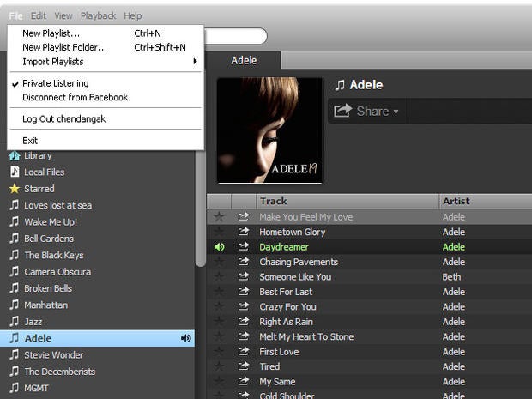Viewport: 532px width, 399px height.
Task: Click the search input field
Action: (x=235, y=36)
